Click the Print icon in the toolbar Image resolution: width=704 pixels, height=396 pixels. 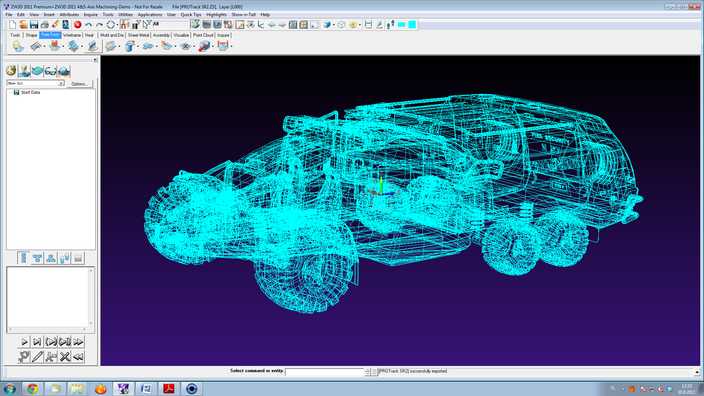[45, 25]
